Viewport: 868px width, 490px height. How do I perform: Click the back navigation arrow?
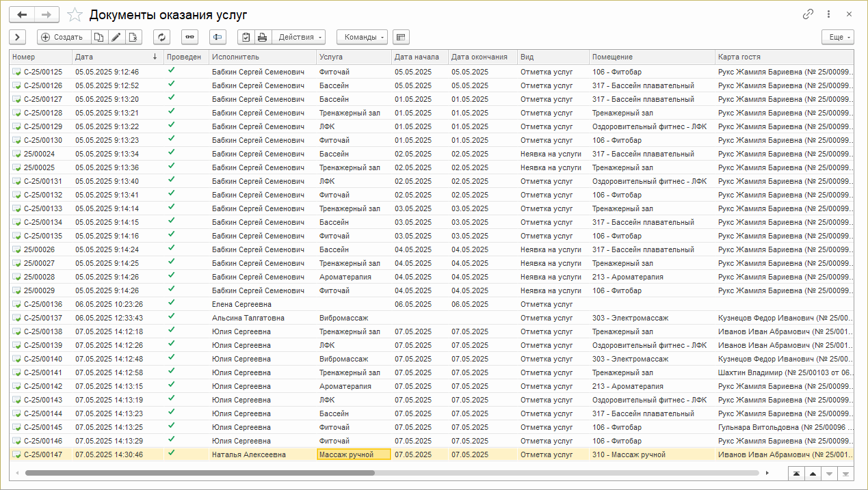coord(22,14)
